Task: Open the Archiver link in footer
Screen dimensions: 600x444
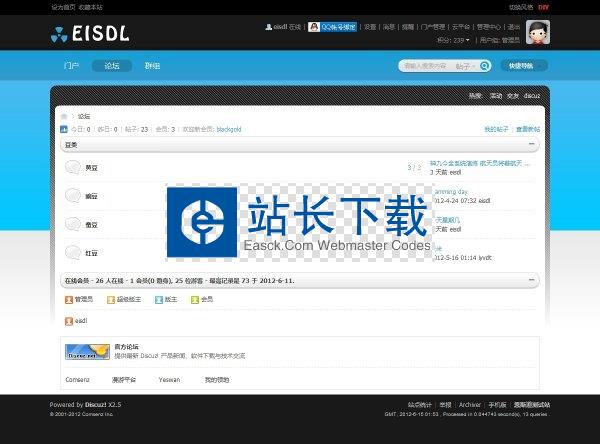Action: (470, 404)
